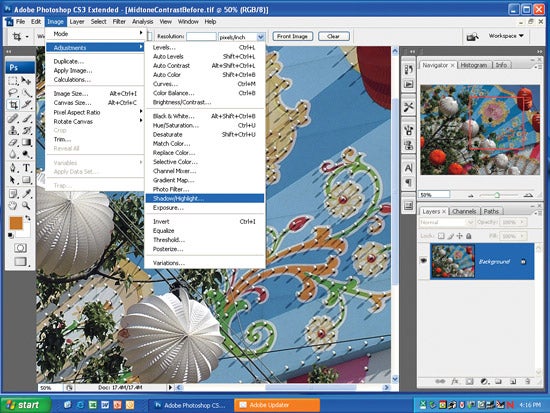Screen dimensions: 550x413
Task: Select the Move tool
Action: (x=26, y=81)
